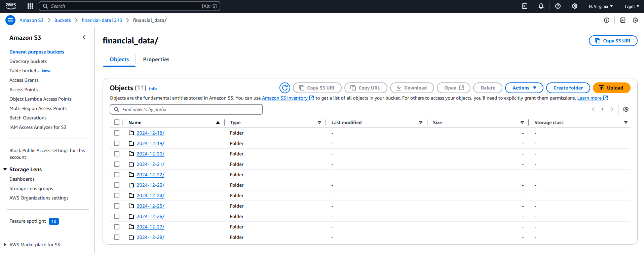644x253 pixels.
Task: Open the Size column sort arrow
Action: click(x=522, y=122)
